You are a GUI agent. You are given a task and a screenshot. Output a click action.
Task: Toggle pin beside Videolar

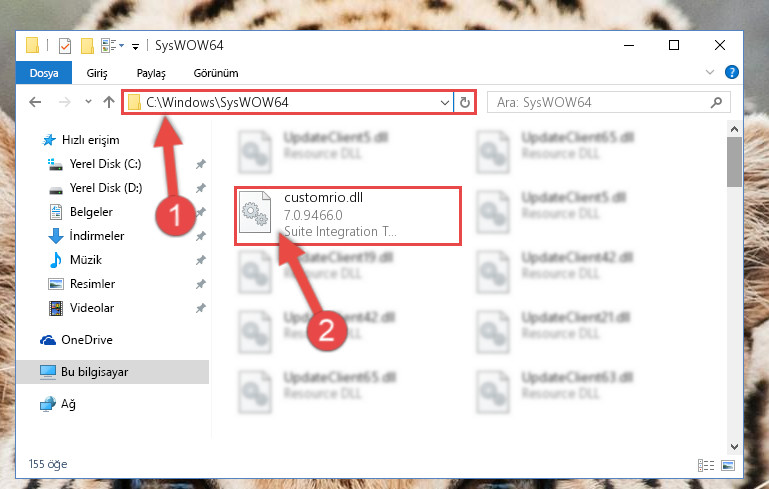coord(201,308)
